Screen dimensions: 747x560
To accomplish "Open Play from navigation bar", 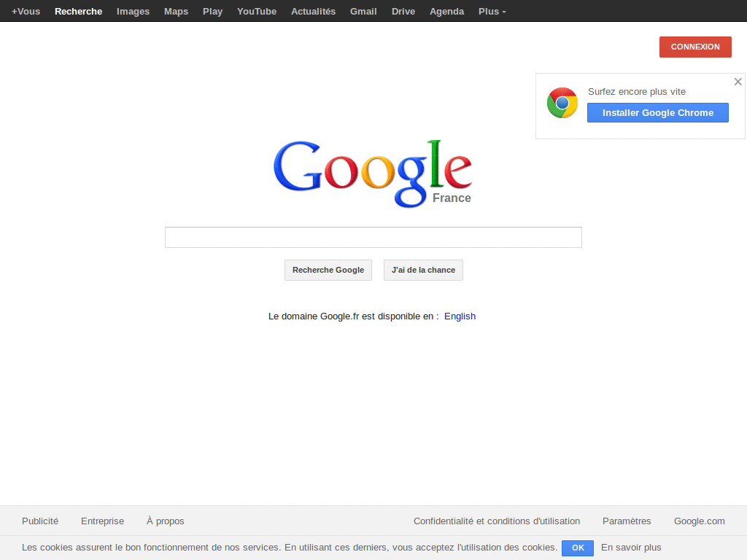I will [212, 12].
